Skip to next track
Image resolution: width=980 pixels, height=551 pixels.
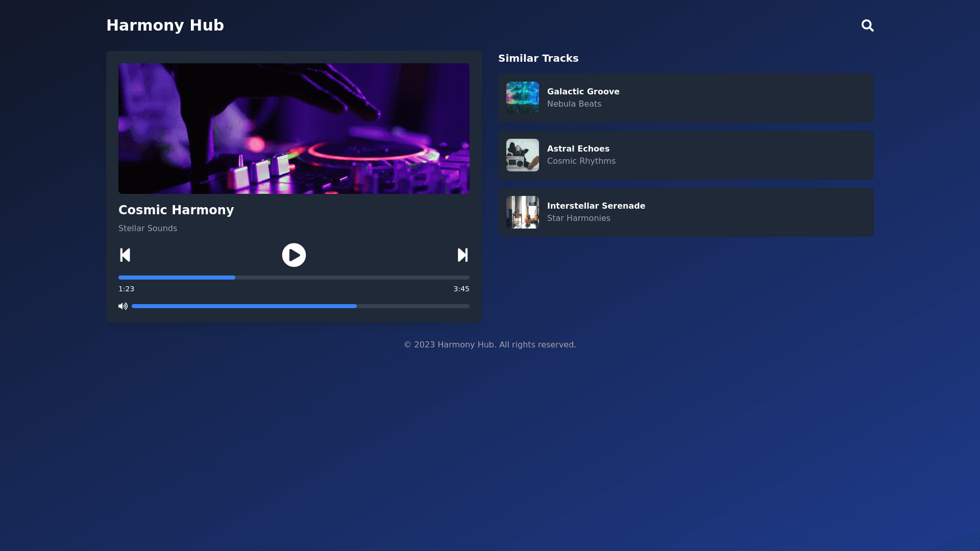462,255
